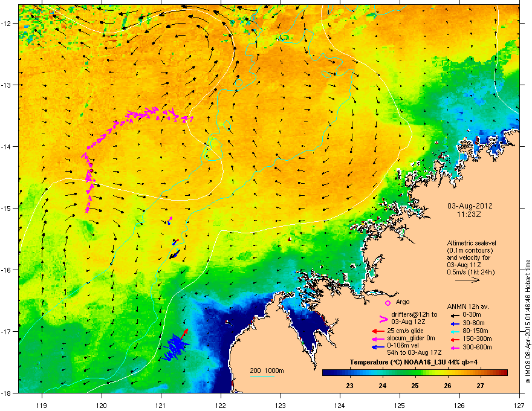Image resolution: width=532 pixels, height=411 pixels.
Task: Click the latitude axis label -16
Action: tap(5, 270)
